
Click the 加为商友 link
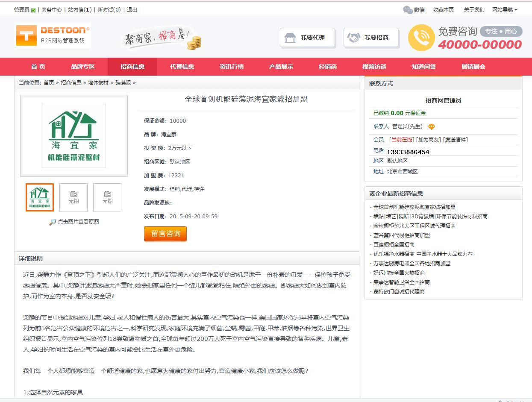pyautogui.click(x=429, y=140)
